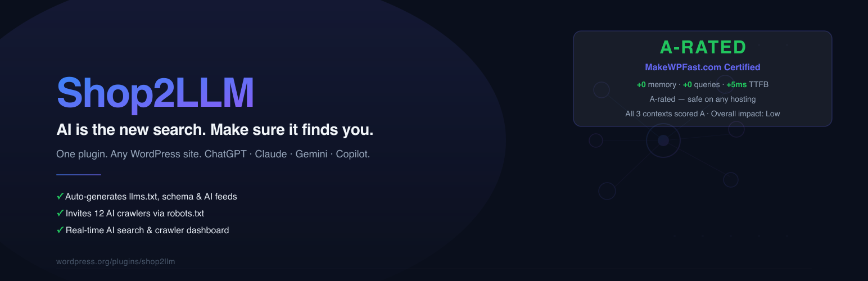868x281 pixels.
Task: Click the network node circle at lower right
Action: [730, 180]
